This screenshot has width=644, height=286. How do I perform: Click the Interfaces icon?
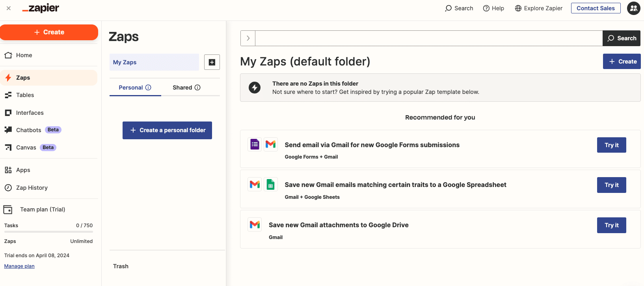pyautogui.click(x=8, y=113)
